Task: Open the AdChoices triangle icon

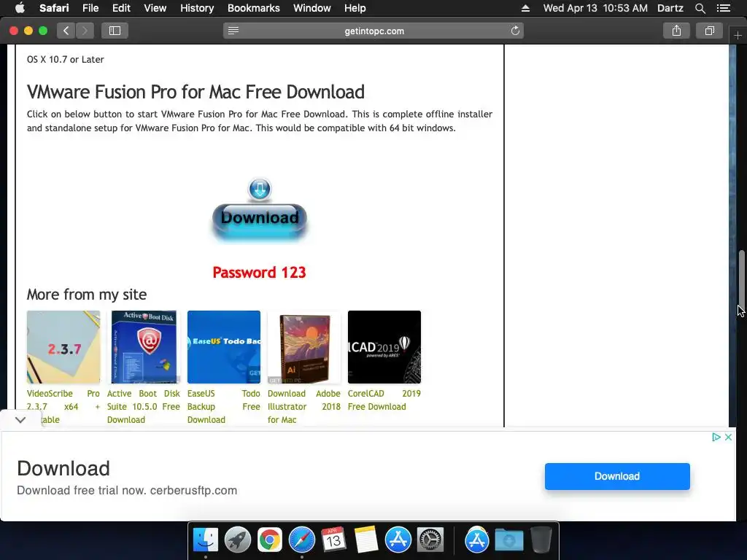Action: (716, 437)
